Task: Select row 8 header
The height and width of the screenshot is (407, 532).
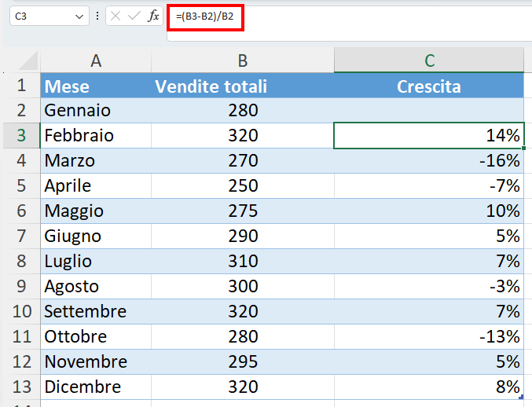Action: [x=21, y=261]
